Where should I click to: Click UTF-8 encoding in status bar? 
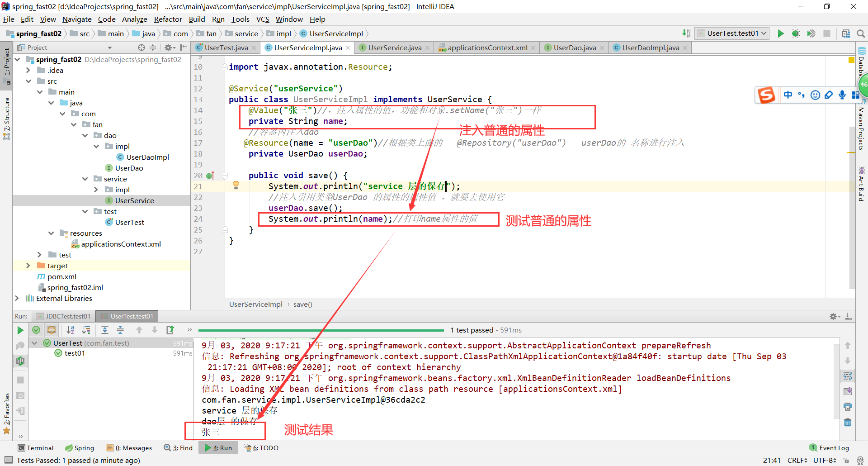tap(825, 460)
